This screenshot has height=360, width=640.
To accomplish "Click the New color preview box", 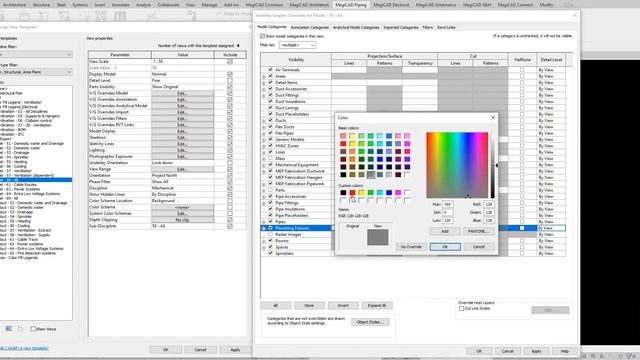I will [x=378, y=237].
